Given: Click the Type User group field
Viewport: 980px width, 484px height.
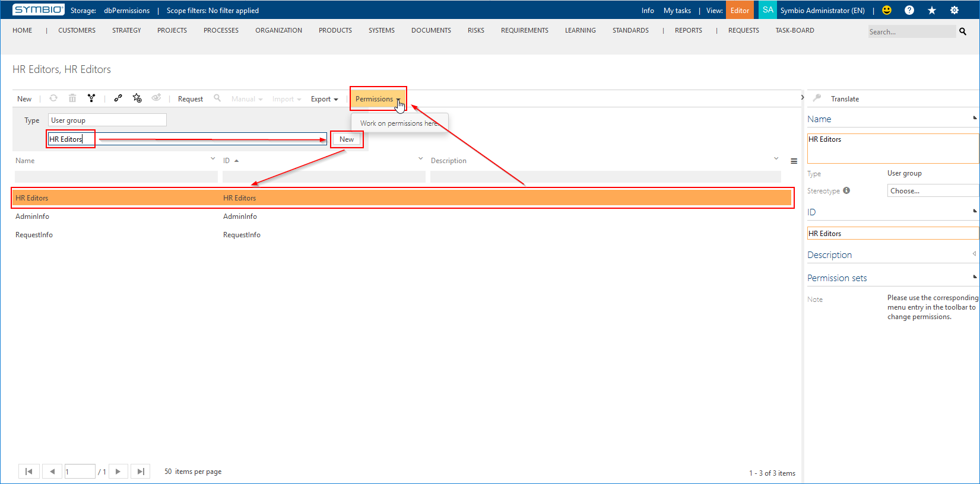Looking at the screenshot, I should point(107,120).
